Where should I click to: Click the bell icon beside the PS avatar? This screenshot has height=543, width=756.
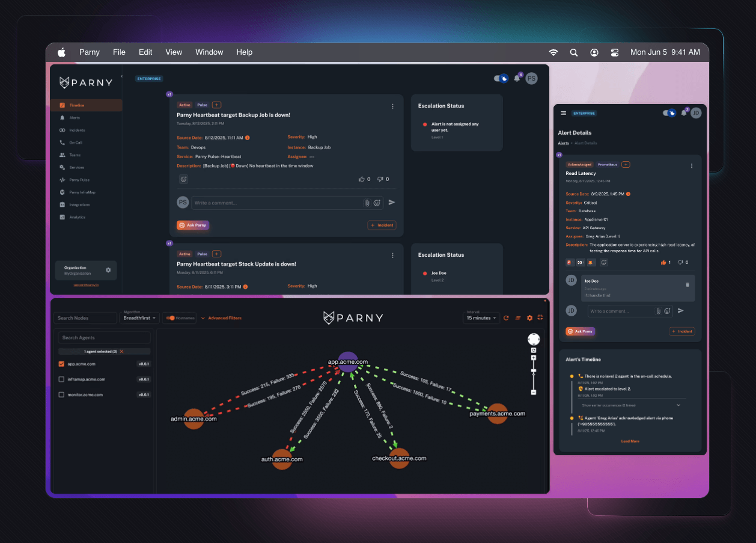click(x=517, y=78)
